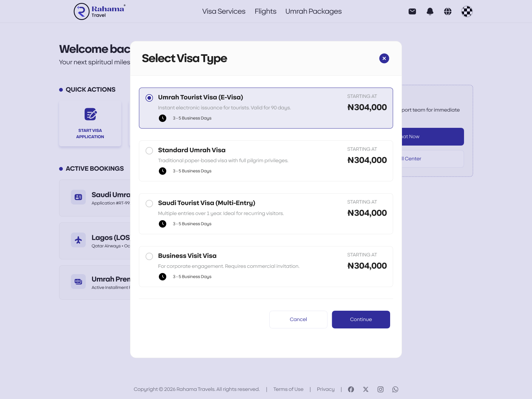
Task: Select Standard Umrah Visa radio button
Action: (x=149, y=151)
